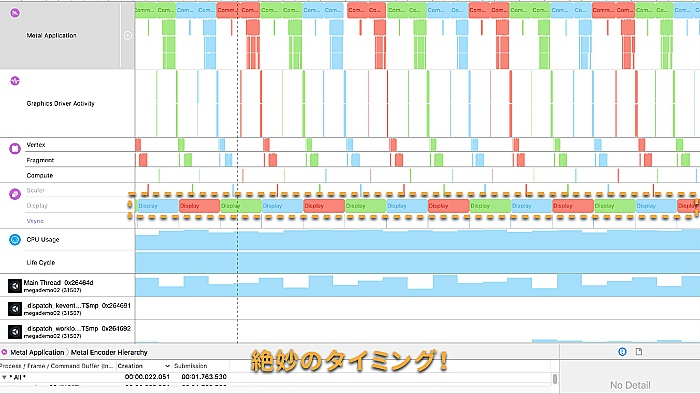Screen dimensions: 700x394
Task: Click the plus button on Metal Application track
Action: pos(128,35)
